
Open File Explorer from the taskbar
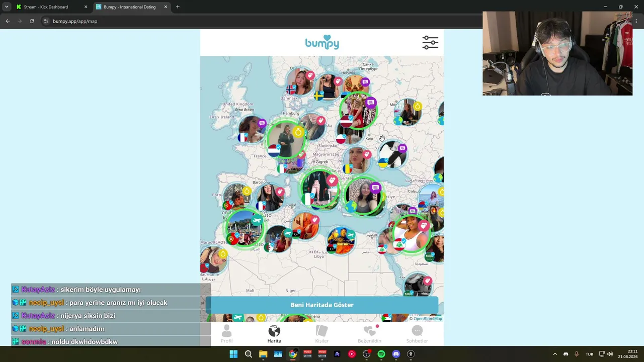[263, 354]
